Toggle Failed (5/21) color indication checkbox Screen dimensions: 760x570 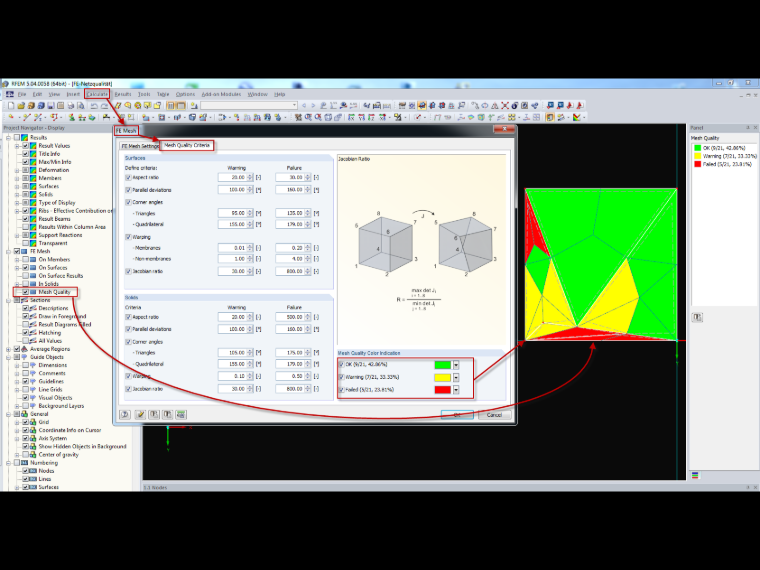tap(342, 390)
